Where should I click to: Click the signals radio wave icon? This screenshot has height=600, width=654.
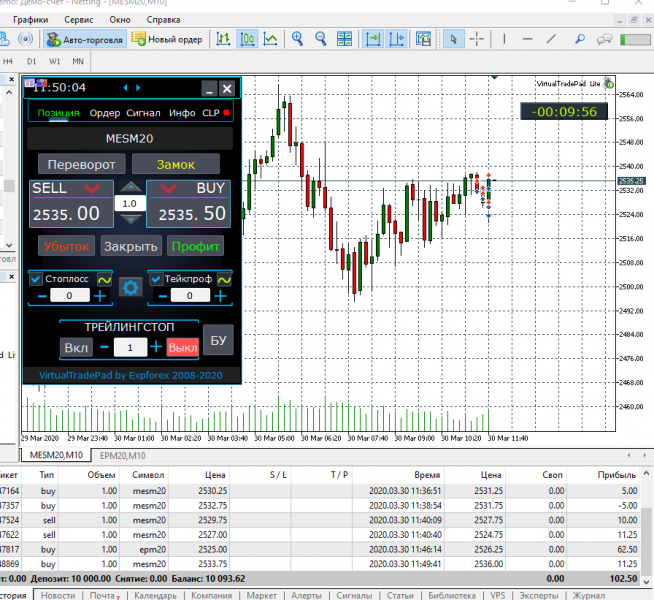[25, 39]
